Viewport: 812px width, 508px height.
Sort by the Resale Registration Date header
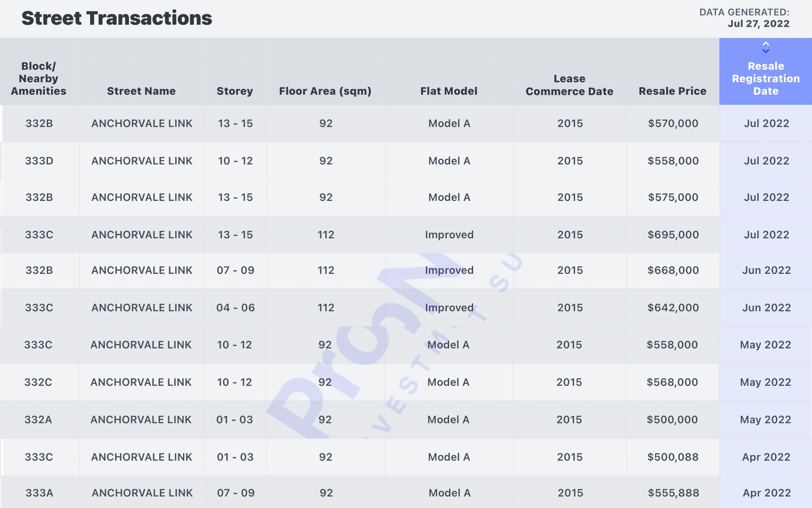[x=765, y=79]
